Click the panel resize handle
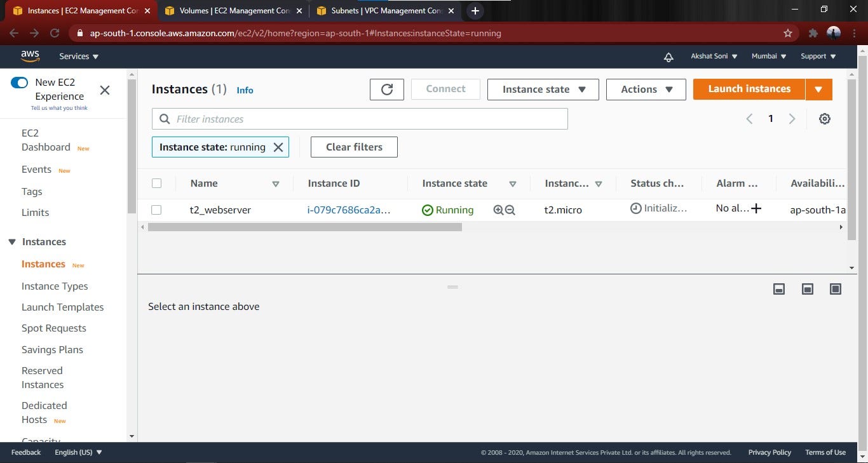Screen dimensions: 868x463 [x=452, y=287]
